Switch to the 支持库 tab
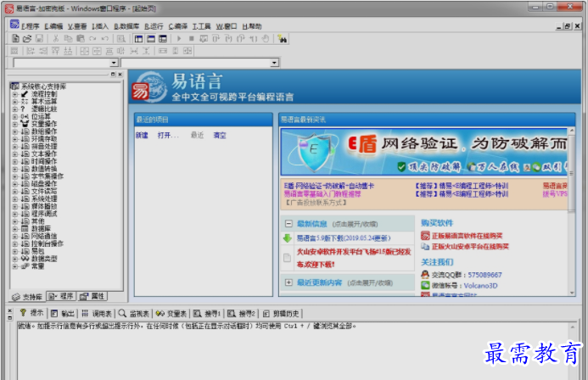Viewport: 588px width, 380px height. coord(27,297)
